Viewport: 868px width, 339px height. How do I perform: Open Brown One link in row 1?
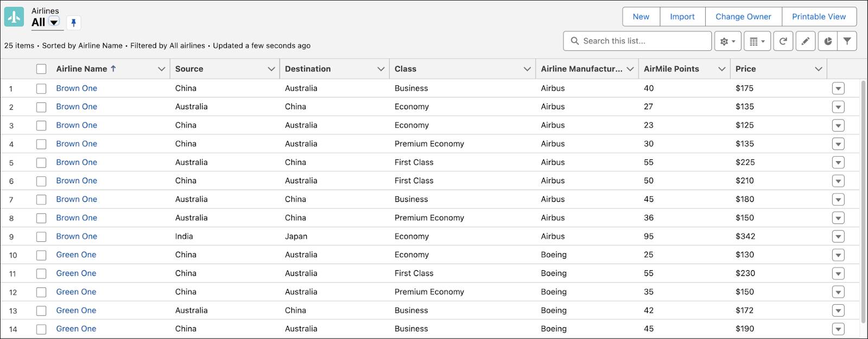click(76, 88)
